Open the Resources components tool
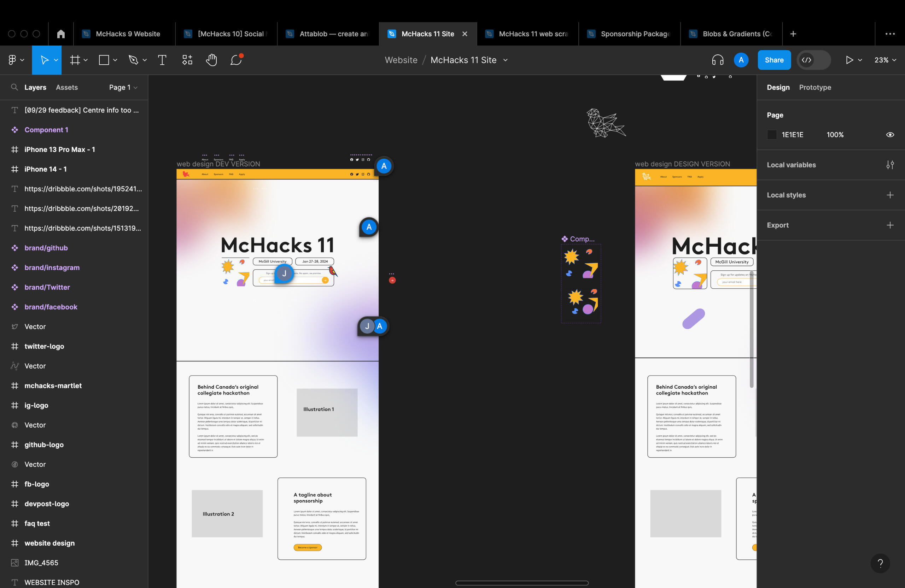Viewport: 905px width, 588px height. click(187, 60)
